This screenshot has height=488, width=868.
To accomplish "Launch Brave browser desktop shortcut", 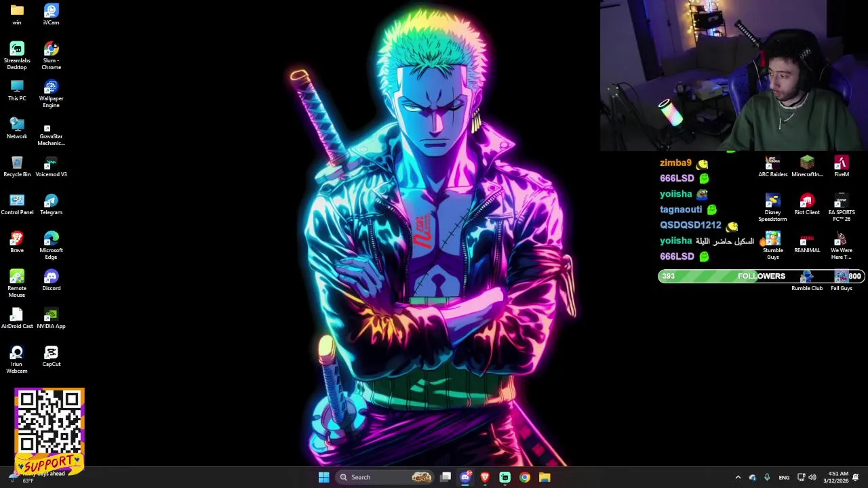I will (17, 242).
